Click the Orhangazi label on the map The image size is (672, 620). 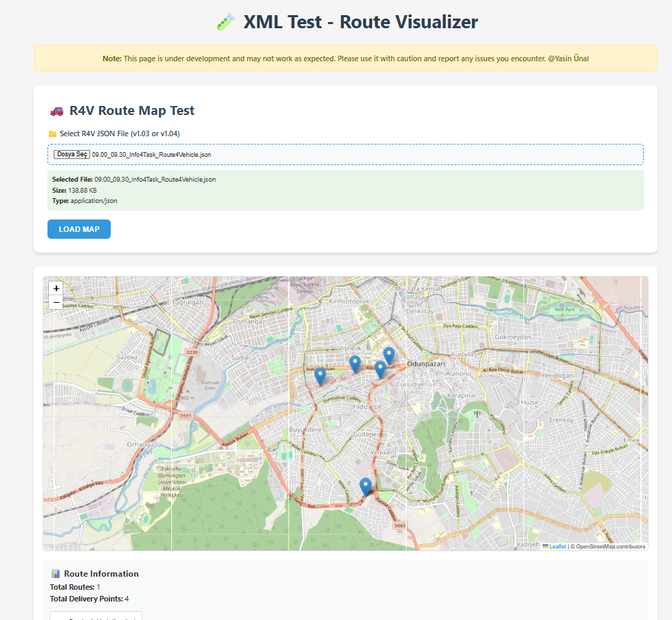point(142,445)
